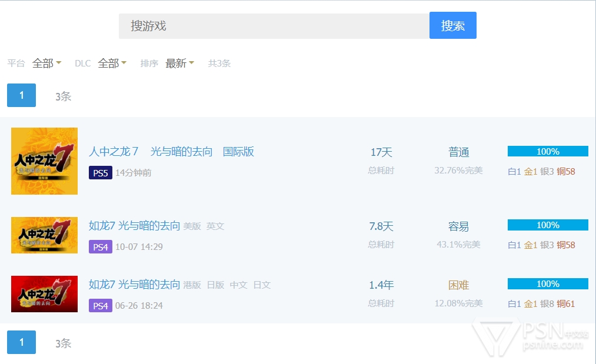The height and width of the screenshot is (364, 596).
Task: Open the DLC filter dropdown
Action: 112,64
